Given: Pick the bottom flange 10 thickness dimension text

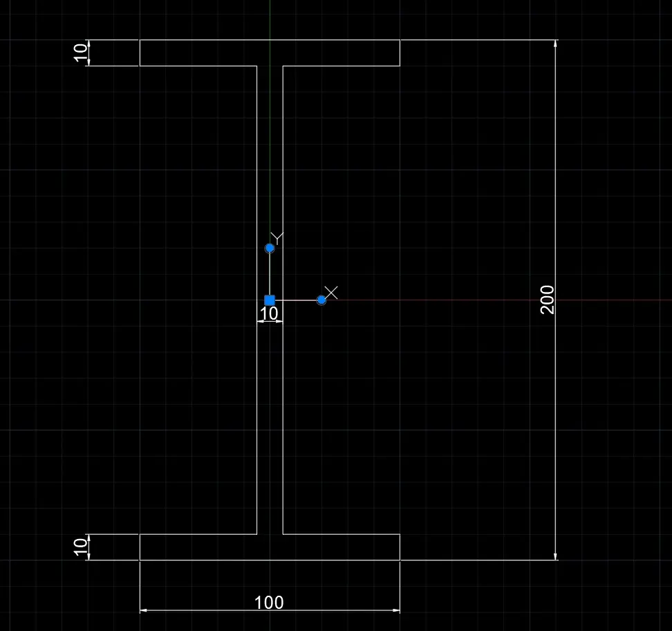Looking at the screenshot, I should [x=80, y=547].
